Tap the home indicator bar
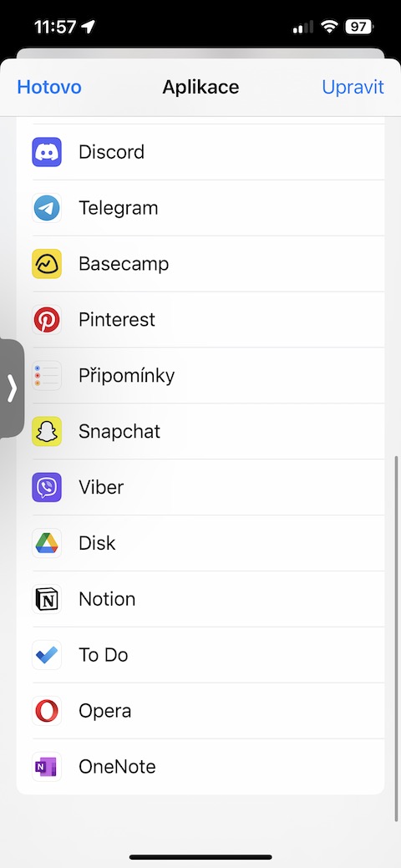 200,857
